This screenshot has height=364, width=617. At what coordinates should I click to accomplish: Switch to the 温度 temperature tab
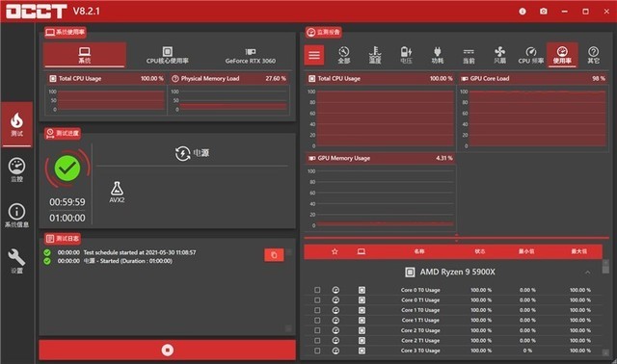pos(375,55)
